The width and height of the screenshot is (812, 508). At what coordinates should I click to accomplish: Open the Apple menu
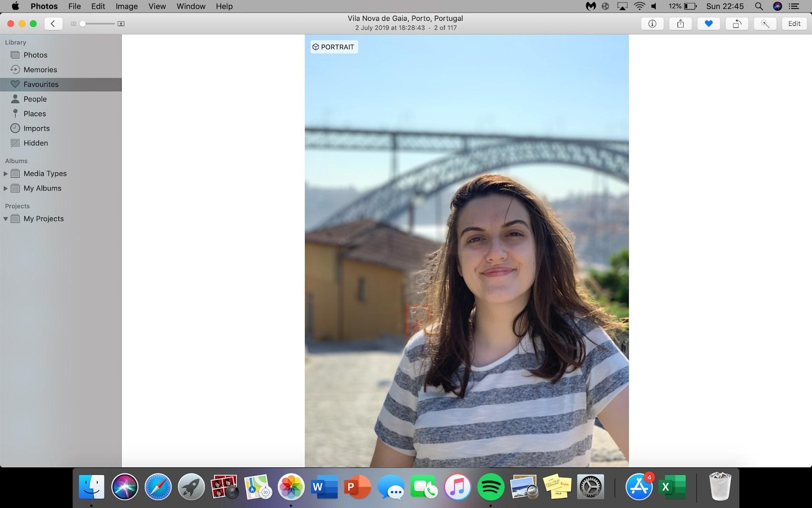[x=15, y=6]
